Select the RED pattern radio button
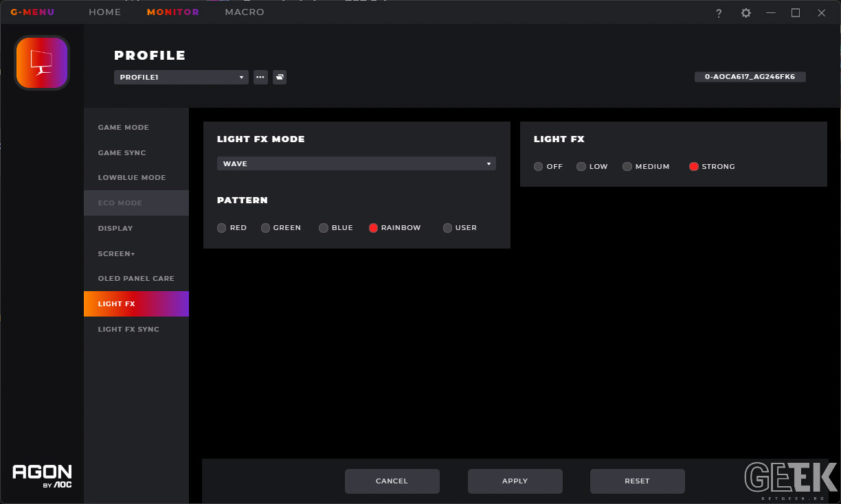The height and width of the screenshot is (504, 841). click(x=221, y=228)
